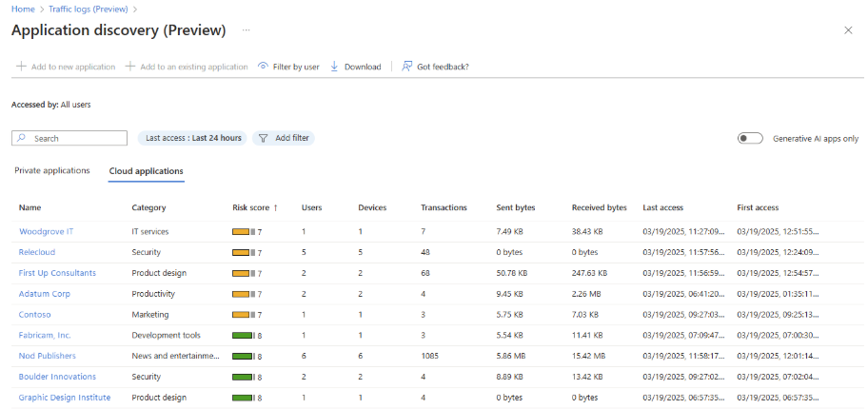
Task: Open the Relecloud application
Action: [x=37, y=252]
